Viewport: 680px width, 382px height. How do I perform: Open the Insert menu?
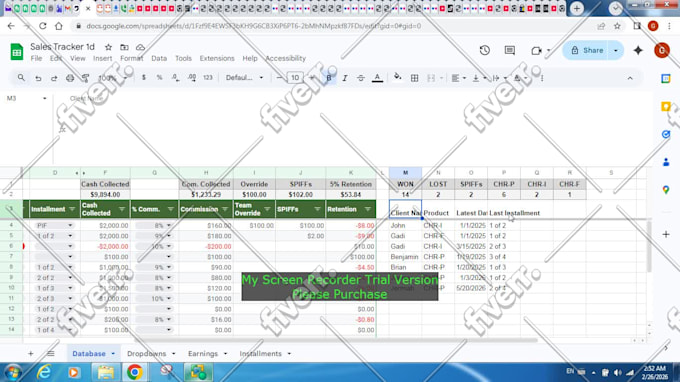(102, 58)
